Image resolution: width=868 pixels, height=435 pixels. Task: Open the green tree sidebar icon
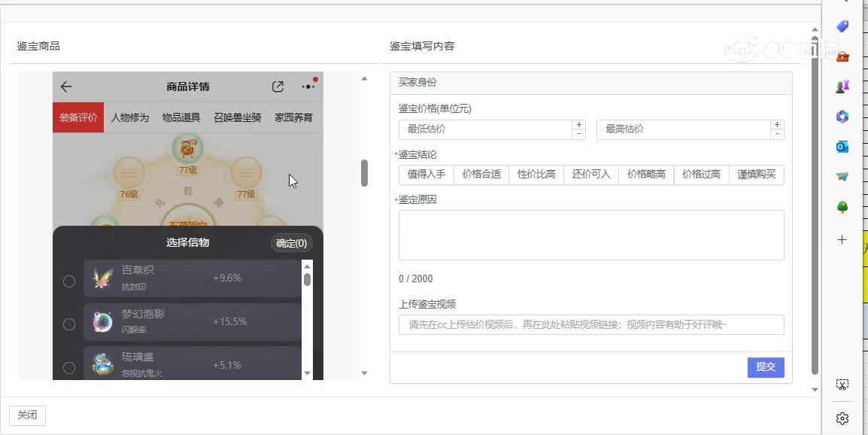pos(842,207)
